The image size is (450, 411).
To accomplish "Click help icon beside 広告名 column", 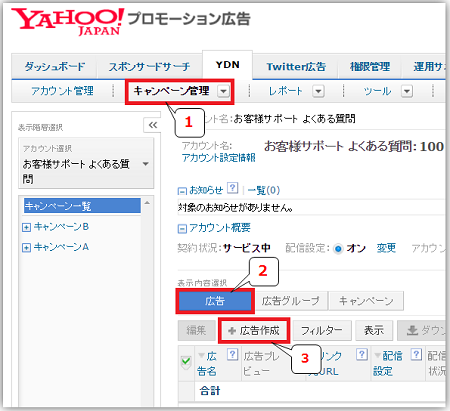I will tap(232, 354).
